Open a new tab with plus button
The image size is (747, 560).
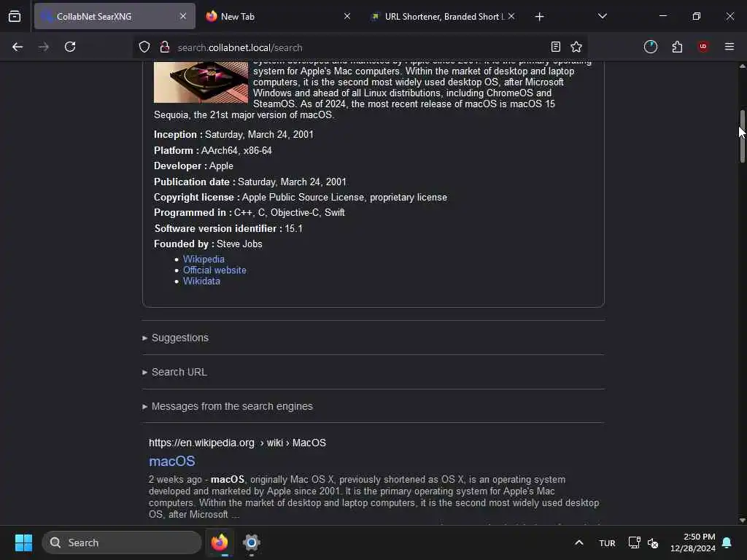tap(539, 17)
